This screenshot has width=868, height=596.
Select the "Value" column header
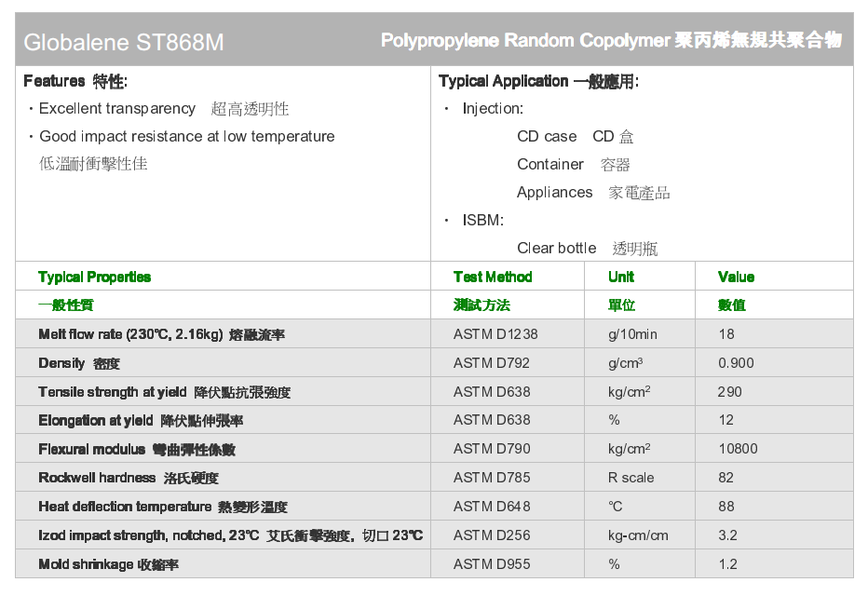coord(737,277)
